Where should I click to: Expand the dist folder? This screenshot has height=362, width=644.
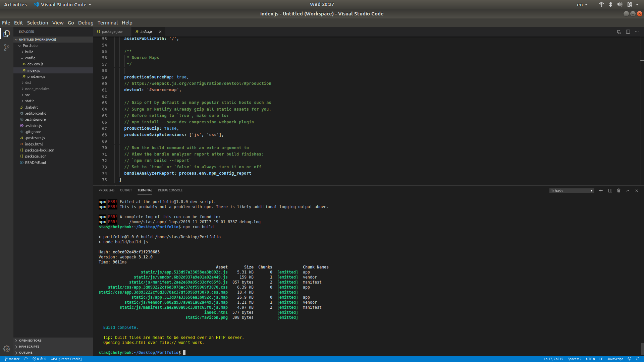tap(54, 82)
